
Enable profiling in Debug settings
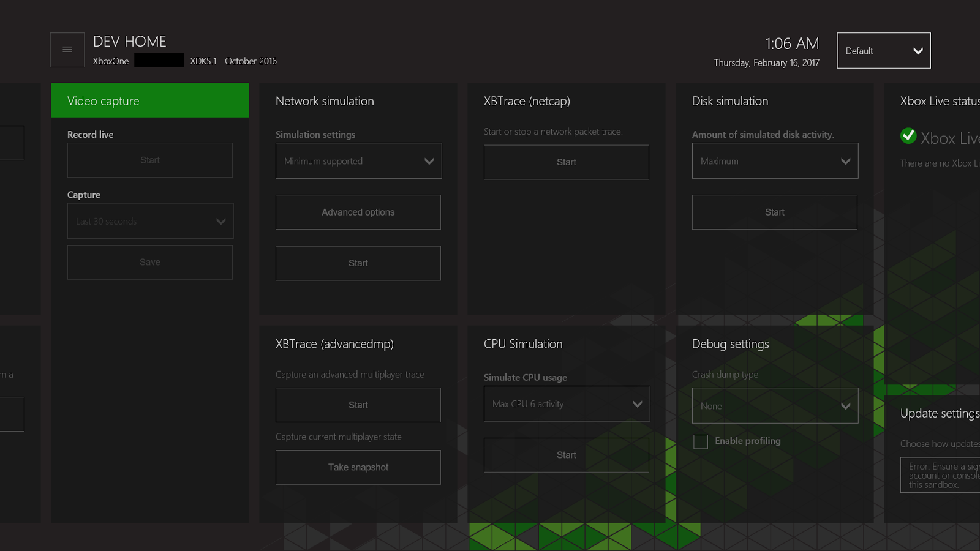701,441
